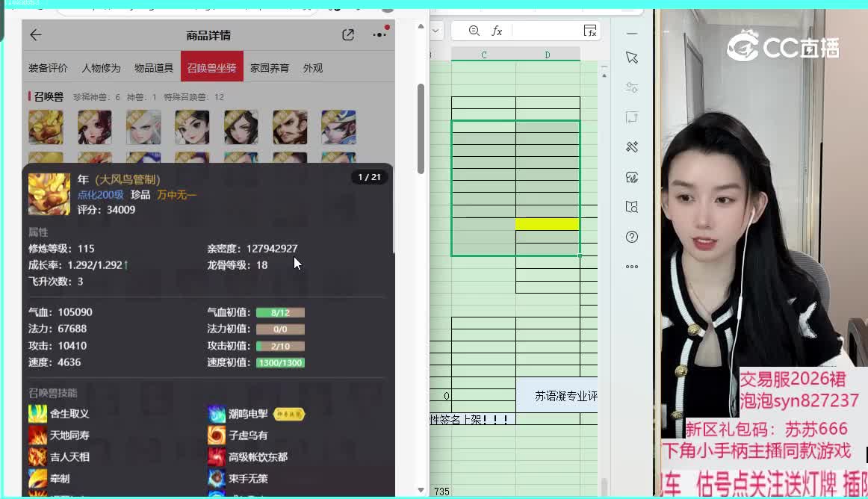Click the 商品详情 panel scrollbar up arrow
Image resolution: width=868 pixels, height=499 pixels.
click(421, 27)
